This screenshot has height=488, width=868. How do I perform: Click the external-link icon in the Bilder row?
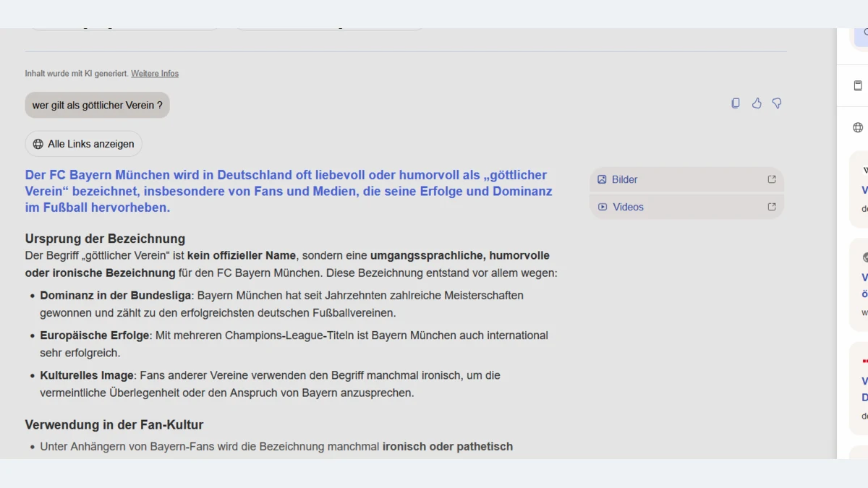[772, 179]
